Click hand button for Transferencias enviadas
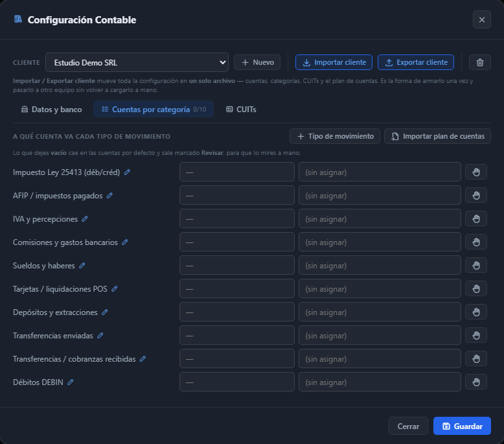The image size is (504, 444). 476,335
